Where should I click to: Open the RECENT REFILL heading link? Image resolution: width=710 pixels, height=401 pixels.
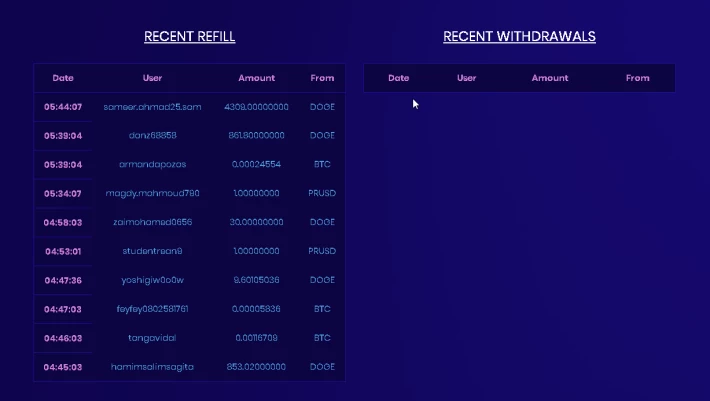point(189,37)
